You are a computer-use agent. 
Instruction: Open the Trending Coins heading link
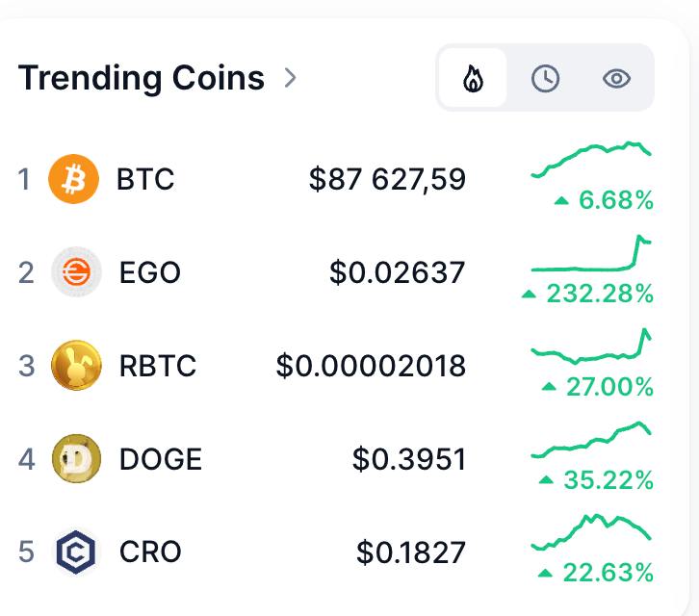coord(141,78)
